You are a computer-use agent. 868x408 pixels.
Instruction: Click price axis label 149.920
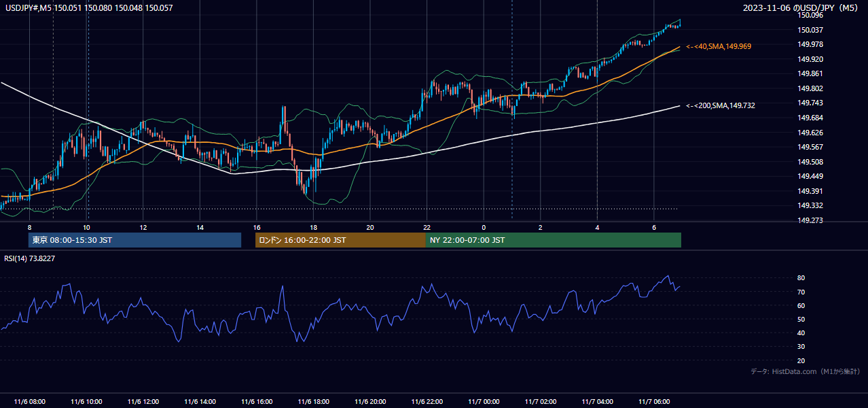810,59
